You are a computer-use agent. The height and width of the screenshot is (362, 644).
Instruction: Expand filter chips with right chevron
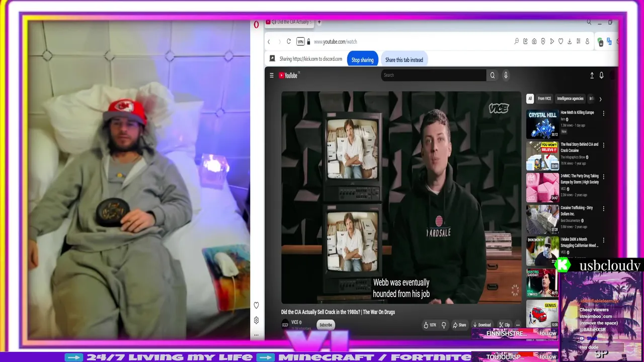pyautogui.click(x=600, y=99)
